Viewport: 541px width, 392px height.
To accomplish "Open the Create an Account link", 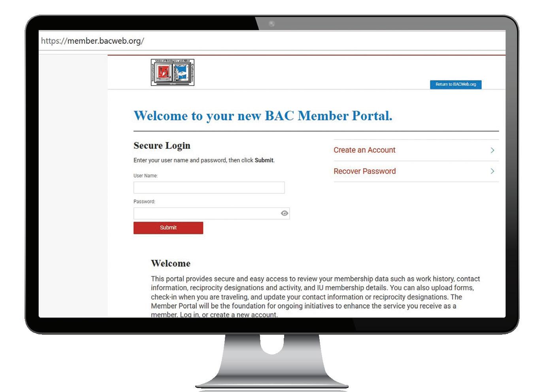I will click(x=364, y=150).
